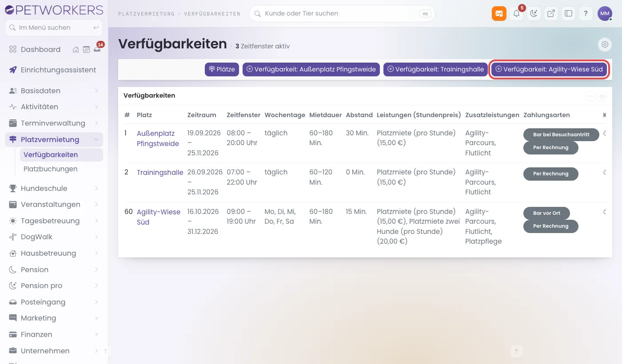622x364 pixels.
Task: Expand the Aktivitäten submenu chevron
Action: tap(96, 107)
